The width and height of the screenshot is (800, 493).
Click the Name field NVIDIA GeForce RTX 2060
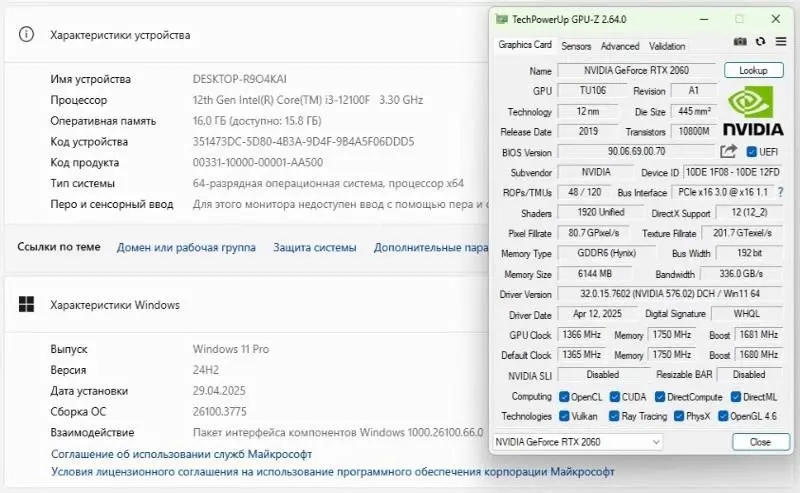click(x=636, y=70)
